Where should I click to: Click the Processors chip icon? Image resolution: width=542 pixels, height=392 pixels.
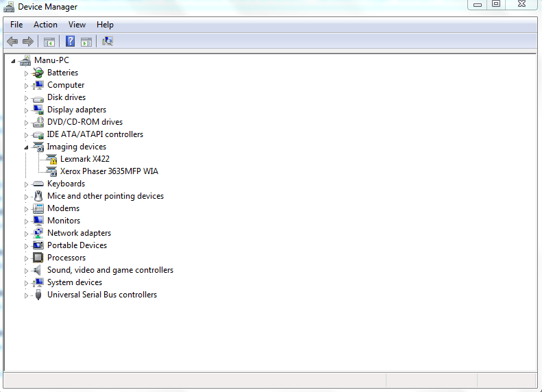coord(38,258)
